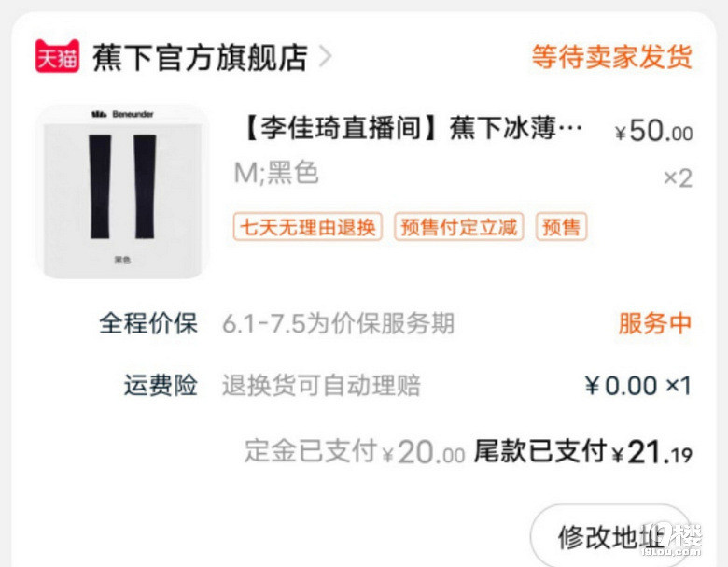Tap the Beneunder brand logo on thumbnail
728x567 pixels.
122,114
